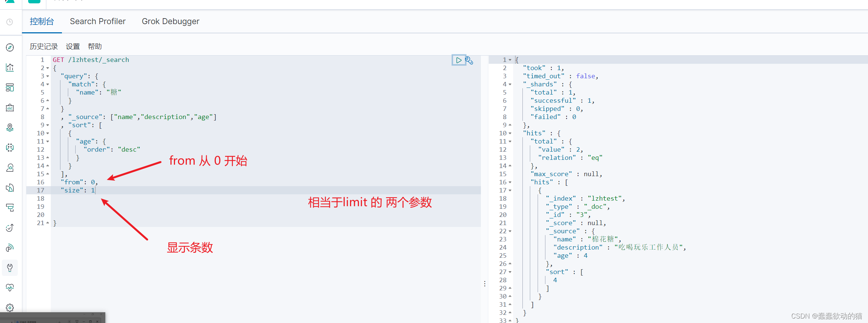This screenshot has height=323, width=868.
Task: Open Canvas icon in sidebar
Action: coord(10,108)
